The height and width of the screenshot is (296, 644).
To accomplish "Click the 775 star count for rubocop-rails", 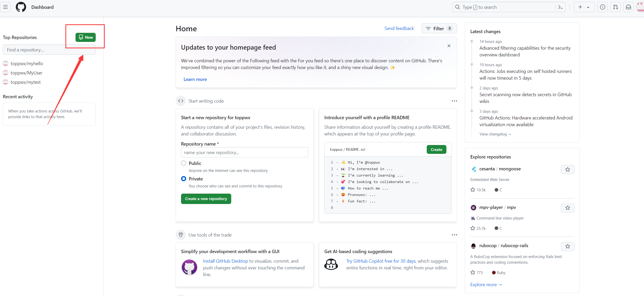I will pyautogui.click(x=477, y=272).
